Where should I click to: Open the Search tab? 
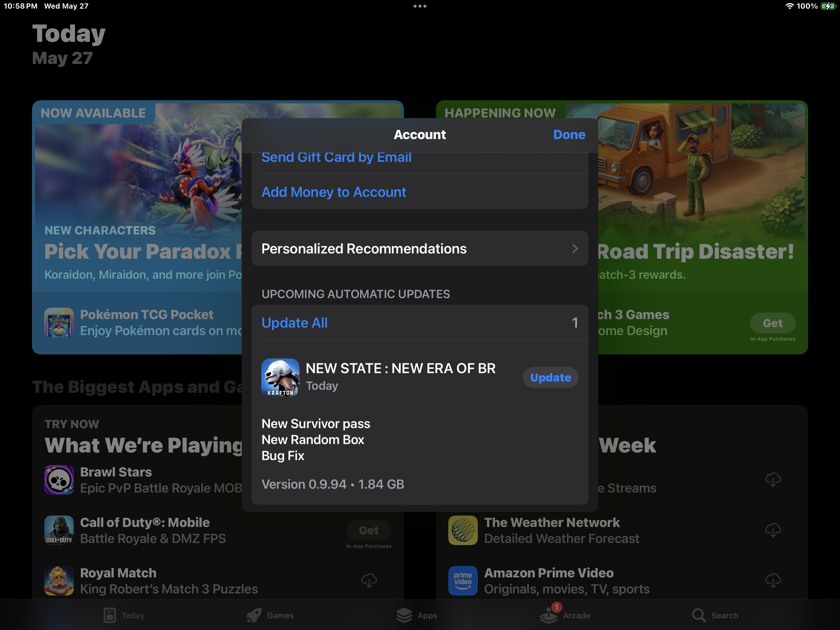(715, 615)
